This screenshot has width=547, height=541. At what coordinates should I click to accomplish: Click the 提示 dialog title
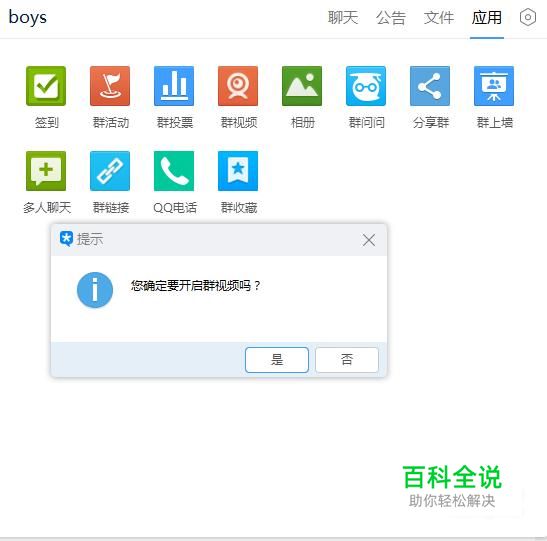coord(90,239)
